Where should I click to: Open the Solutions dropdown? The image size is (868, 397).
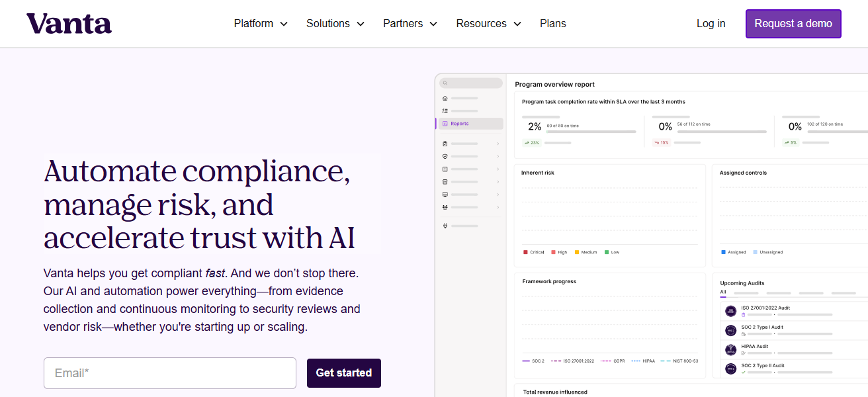tap(335, 24)
